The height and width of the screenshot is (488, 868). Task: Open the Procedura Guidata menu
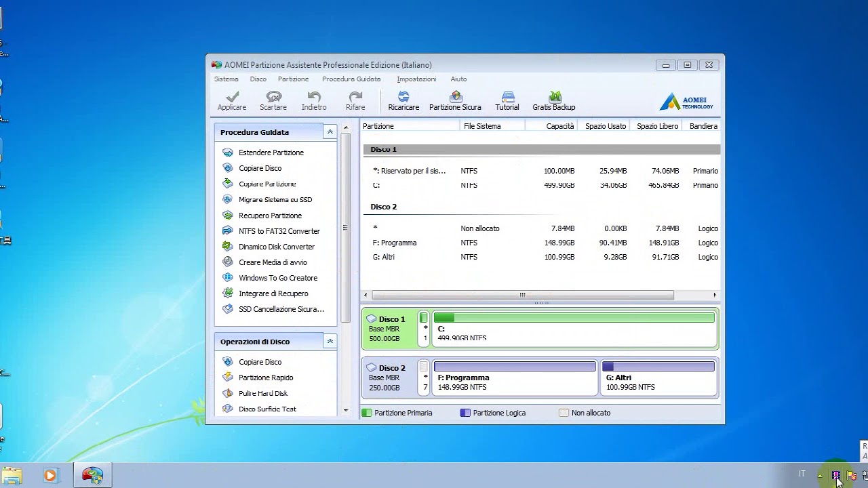[351, 79]
